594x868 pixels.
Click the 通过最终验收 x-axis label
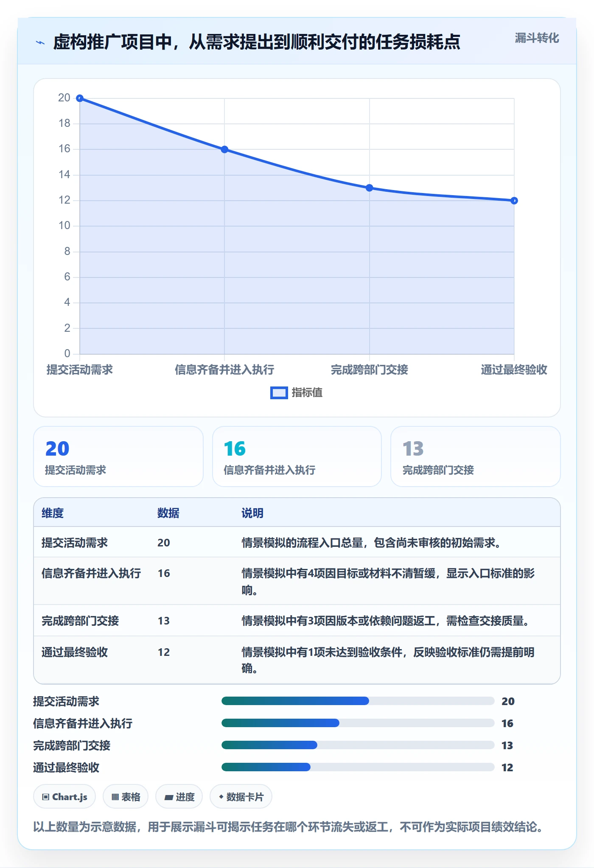click(514, 370)
